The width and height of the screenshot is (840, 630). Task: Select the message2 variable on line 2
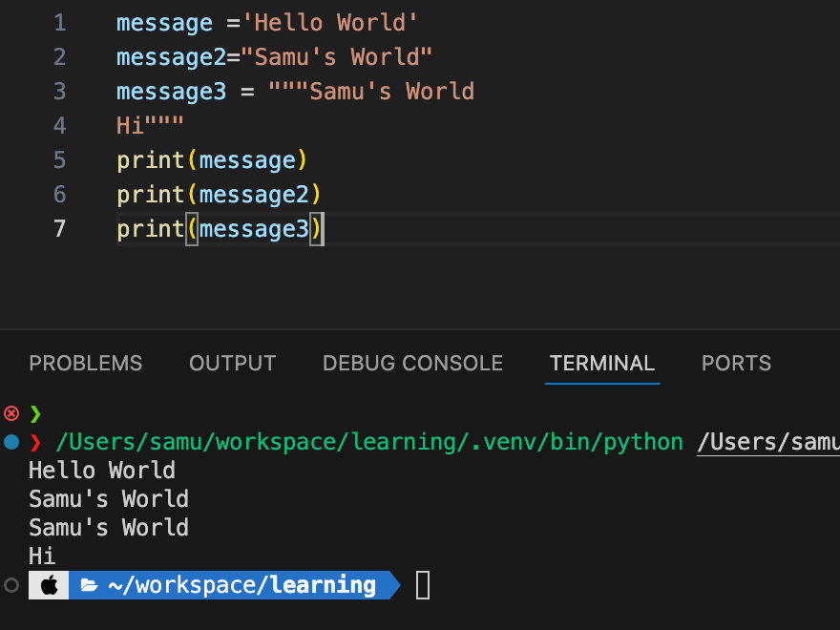[x=164, y=56]
